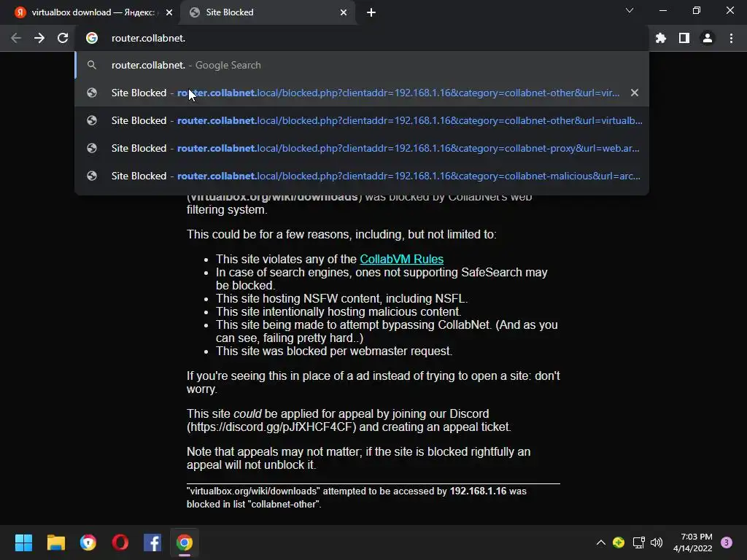Viewport: 747px width, 560px height.
Task: Open File Explorer from taskbar
Action: tap(55, 542)
